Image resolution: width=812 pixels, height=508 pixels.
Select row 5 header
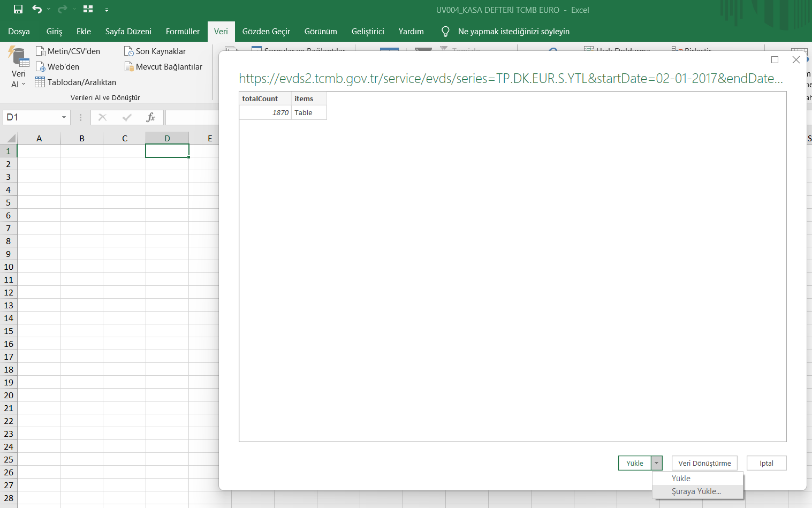[9, 202]
